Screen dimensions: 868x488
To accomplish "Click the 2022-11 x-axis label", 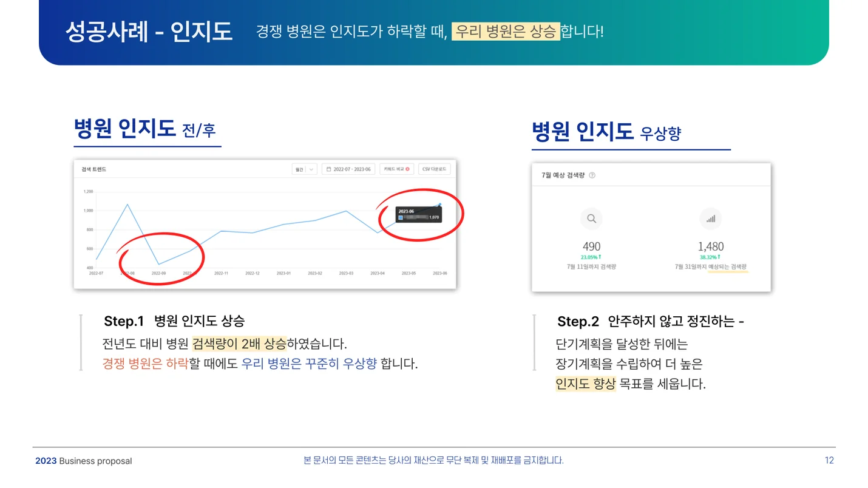I will tap(221, 274).
